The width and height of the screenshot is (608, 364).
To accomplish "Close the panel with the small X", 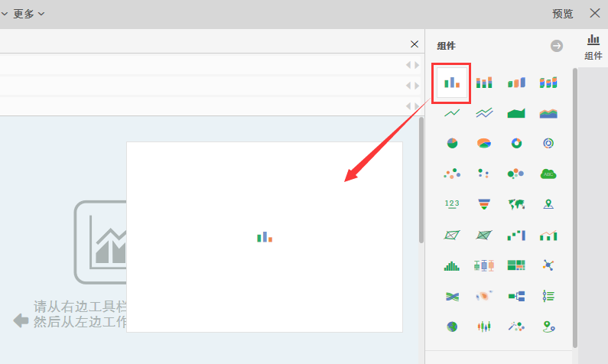I will pyautogui.click(x=415, y=44).
